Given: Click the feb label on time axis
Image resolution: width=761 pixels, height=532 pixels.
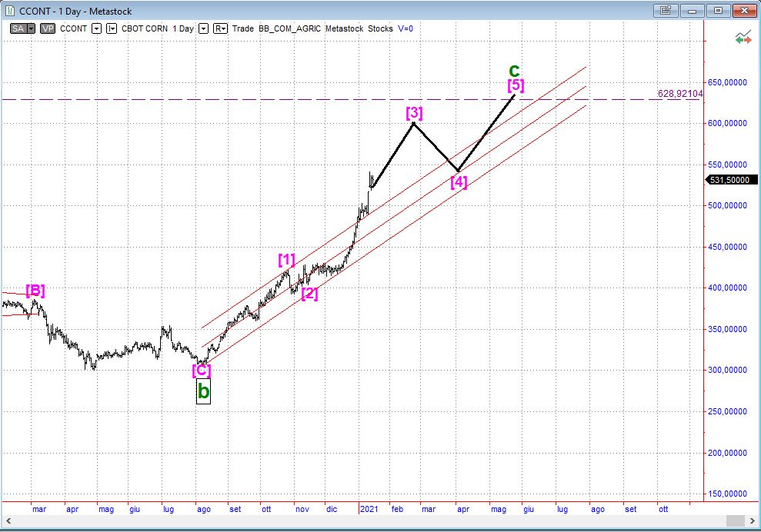Looking at the screenshot, I should click(397, 509).
